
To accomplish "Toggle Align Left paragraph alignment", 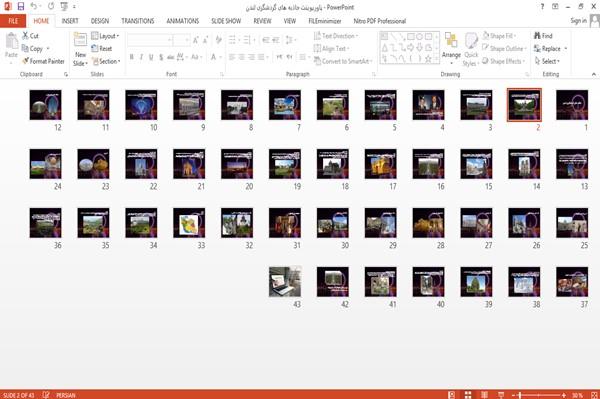I will [x=232, y=57].
